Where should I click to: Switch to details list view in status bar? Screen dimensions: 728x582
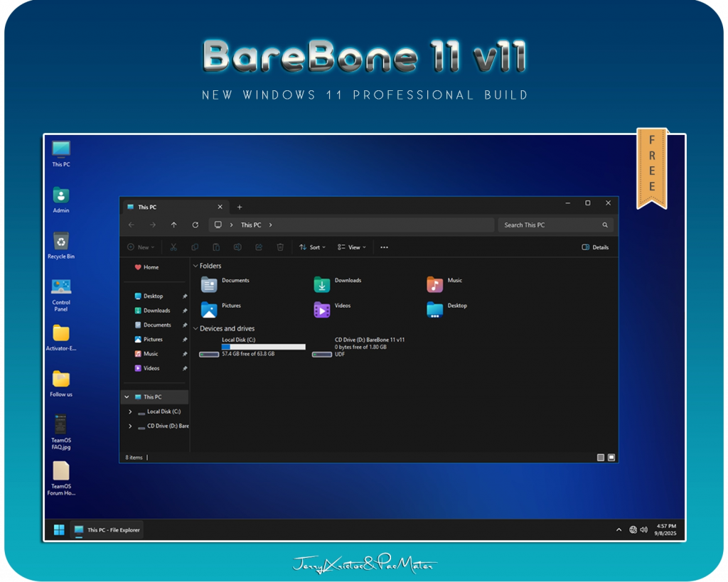tap(600, 458)
